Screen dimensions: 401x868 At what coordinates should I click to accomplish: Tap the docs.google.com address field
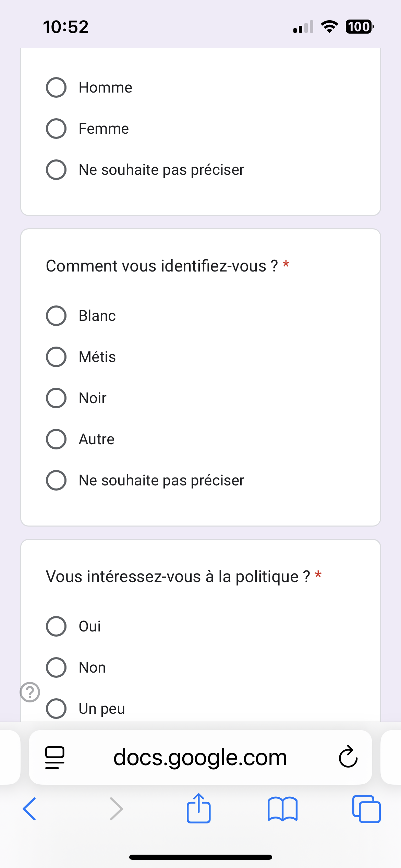200,757
